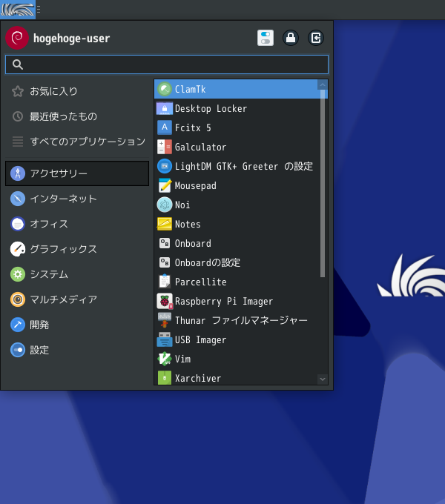Viewport: 445px width, 504px height.
Task: Click the application search input field
Action: point(167,64)
